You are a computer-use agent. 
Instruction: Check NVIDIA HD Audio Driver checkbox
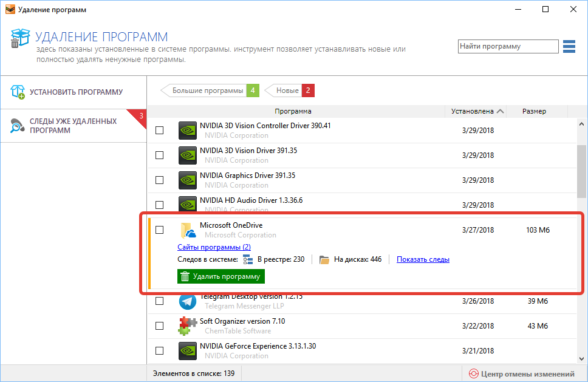pos(159,205)
